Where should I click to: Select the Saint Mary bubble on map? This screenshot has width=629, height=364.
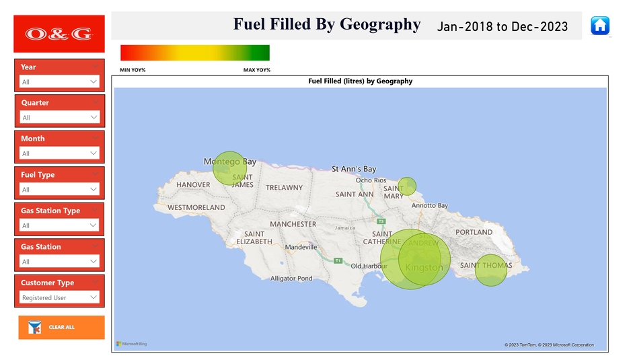407,186
